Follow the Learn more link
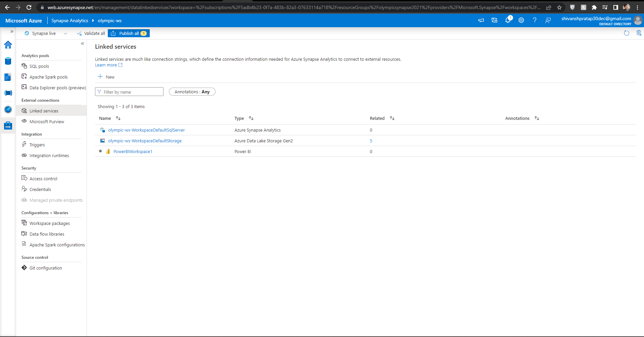This screenshot has width=644, height=337. (x=108, y=65)
